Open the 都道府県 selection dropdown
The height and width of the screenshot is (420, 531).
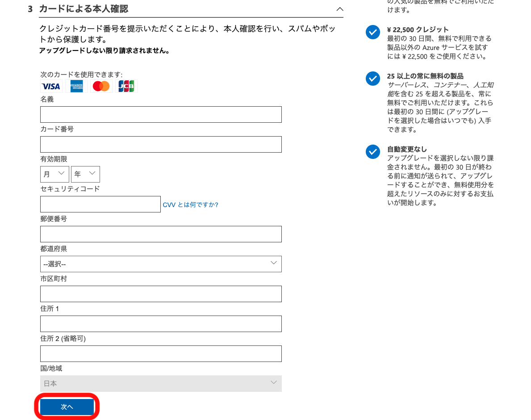click(x=161, y=264)
